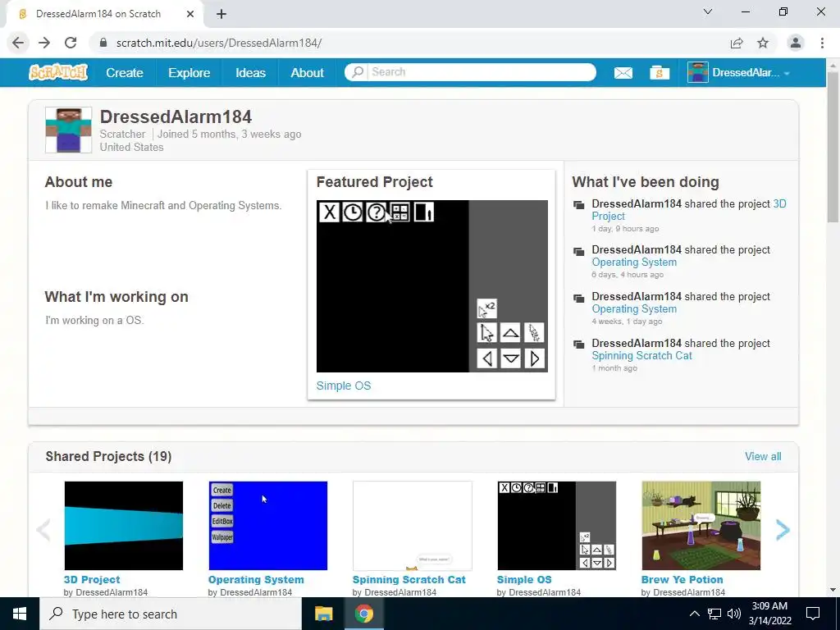The height and width of the screenshot is (630, 840).
Task: Open the 3D Project title in Shared Projects
Action: [x=92, y=579]
